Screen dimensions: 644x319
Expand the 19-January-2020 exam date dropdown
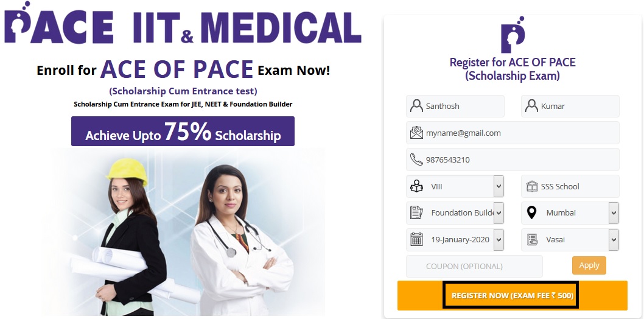499,239
